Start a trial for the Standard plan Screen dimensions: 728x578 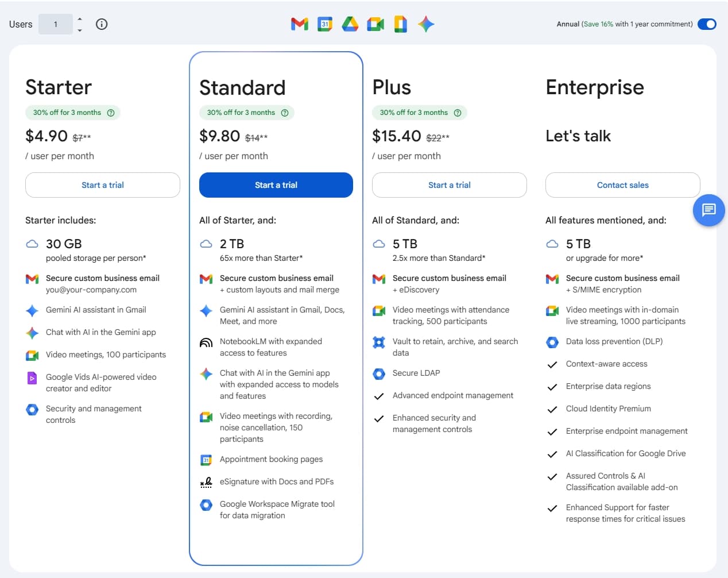[276, 185]
